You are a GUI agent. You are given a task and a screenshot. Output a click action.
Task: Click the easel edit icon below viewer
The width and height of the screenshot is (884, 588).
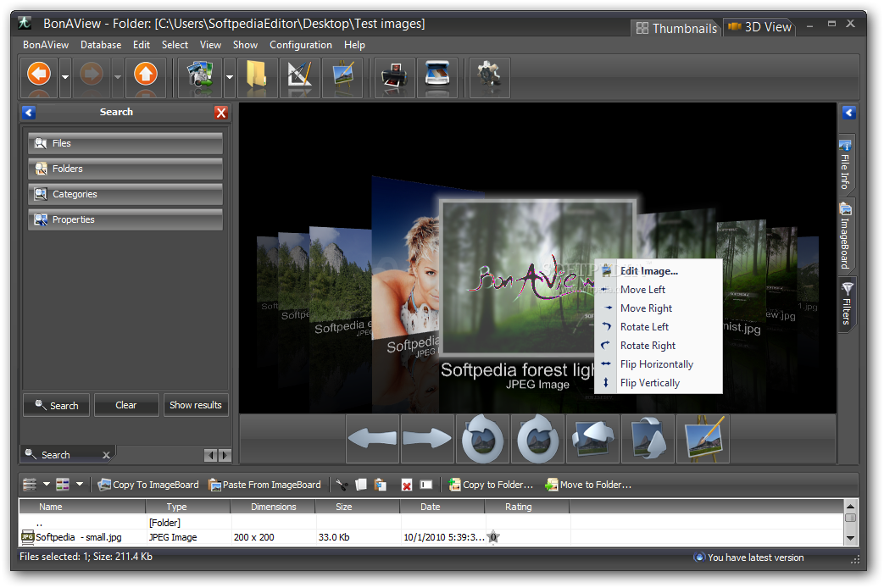coord(703,439)
